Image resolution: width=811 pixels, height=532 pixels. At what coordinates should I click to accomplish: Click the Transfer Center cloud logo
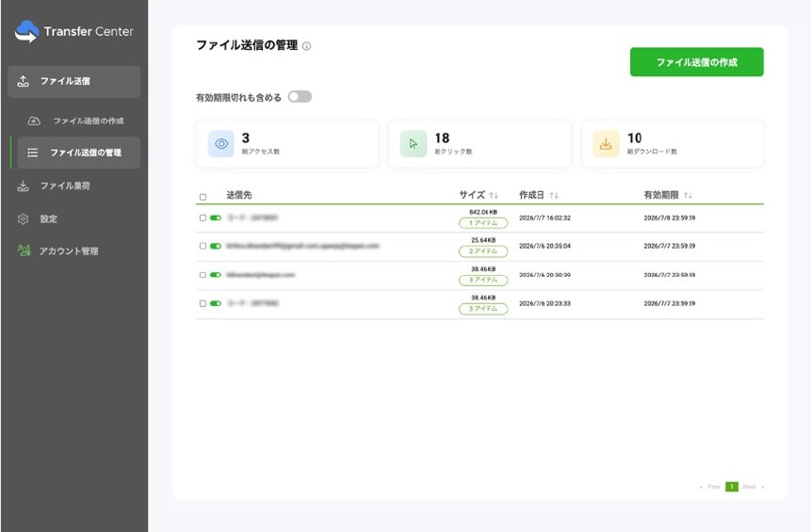click(x=26, y=31)
